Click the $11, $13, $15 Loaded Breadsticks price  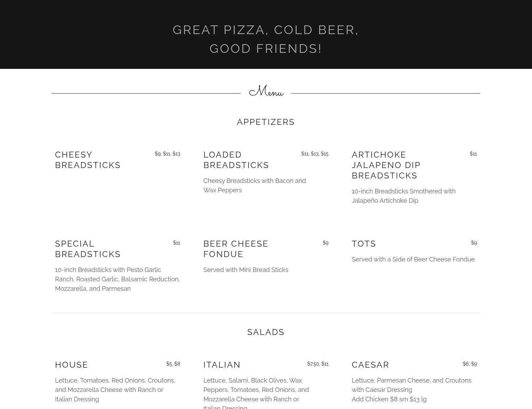(315, 154)
